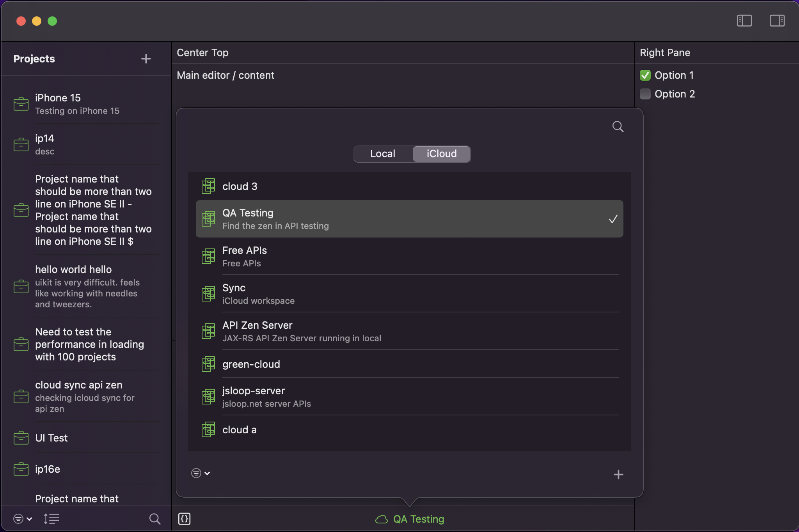Add a new project with the plus button
Screen dimensions: 799x532
pyautogui.click(x=145, y=59)
